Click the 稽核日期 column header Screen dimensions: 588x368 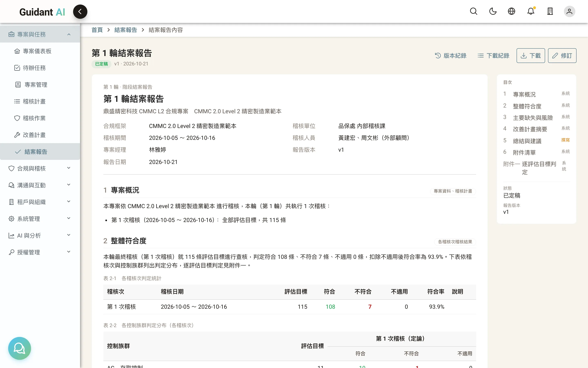172,292
